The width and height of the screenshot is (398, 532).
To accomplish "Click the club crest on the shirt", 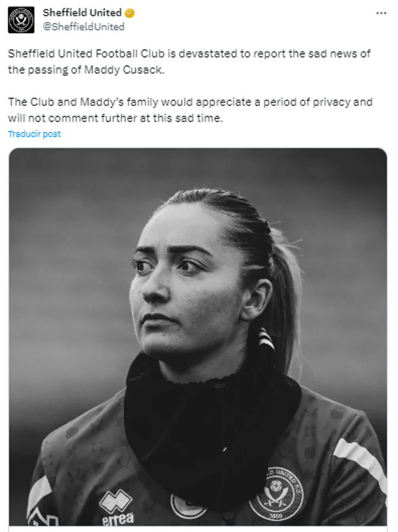I will (x=276, y=494).
